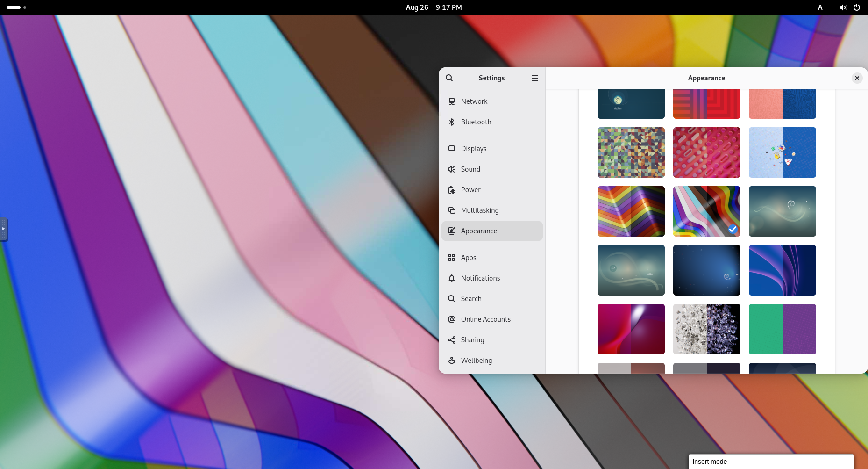
Task: Open the Search settings sidebar item
Action: (492, 299)
